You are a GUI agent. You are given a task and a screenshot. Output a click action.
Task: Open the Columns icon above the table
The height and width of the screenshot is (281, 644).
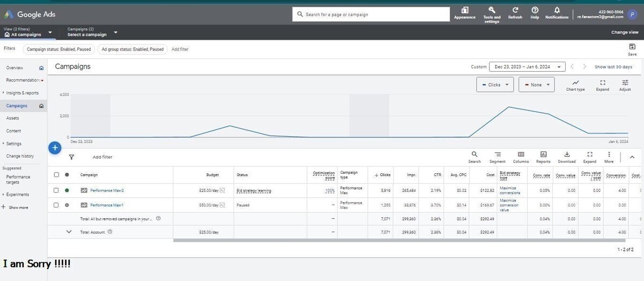(x=521, y=154)
